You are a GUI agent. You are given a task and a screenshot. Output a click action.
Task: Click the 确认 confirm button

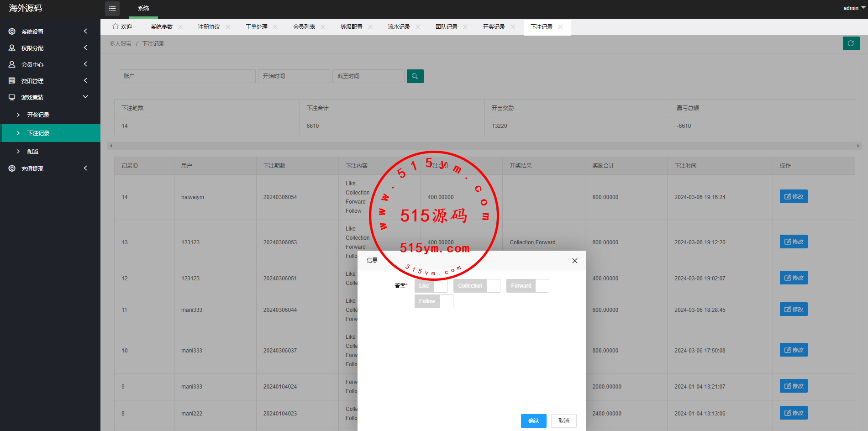[x=533, y=421]
